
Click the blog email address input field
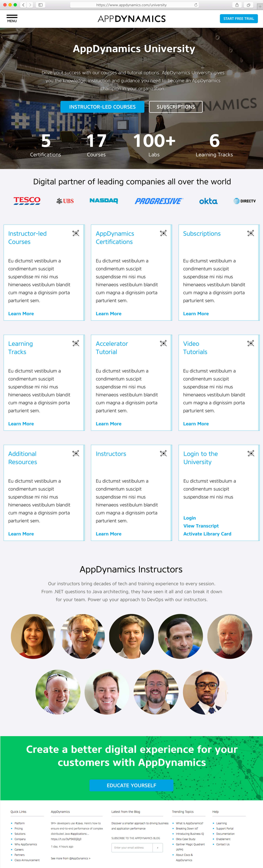tap(132, 847)
